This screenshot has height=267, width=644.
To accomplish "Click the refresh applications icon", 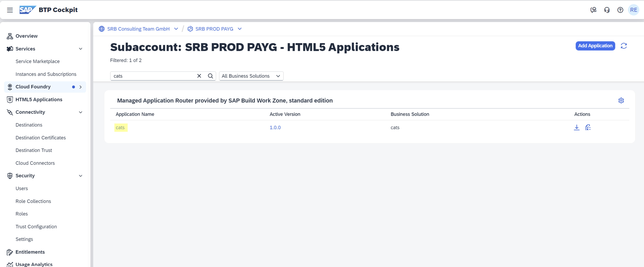I will point(623,46).
